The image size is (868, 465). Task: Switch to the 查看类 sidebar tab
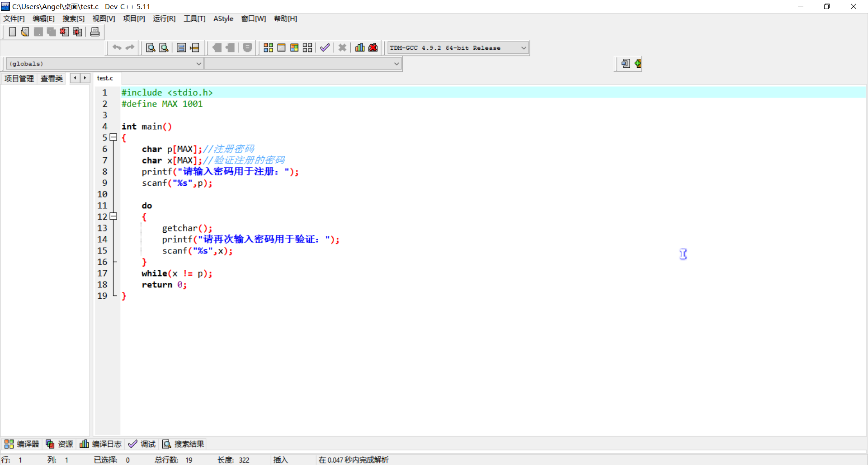click(x=52, y=79)
